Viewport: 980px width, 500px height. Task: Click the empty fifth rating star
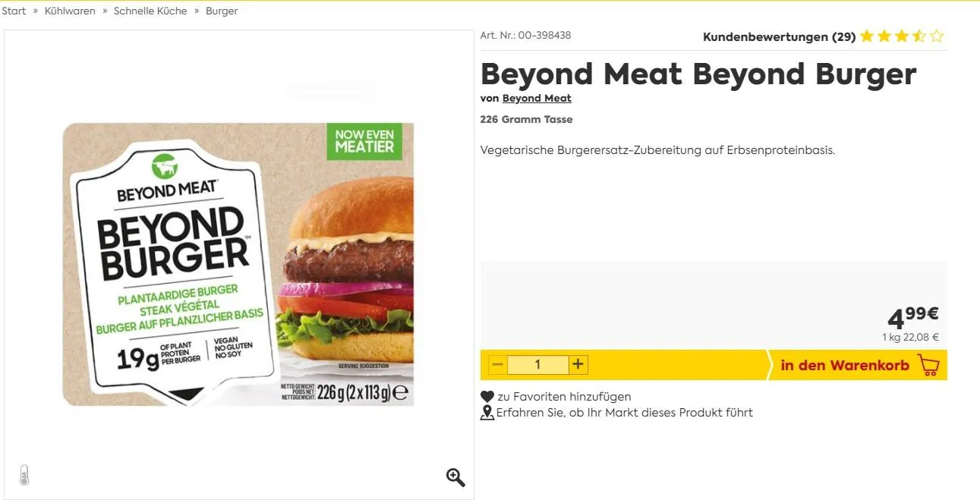point(937,36)
